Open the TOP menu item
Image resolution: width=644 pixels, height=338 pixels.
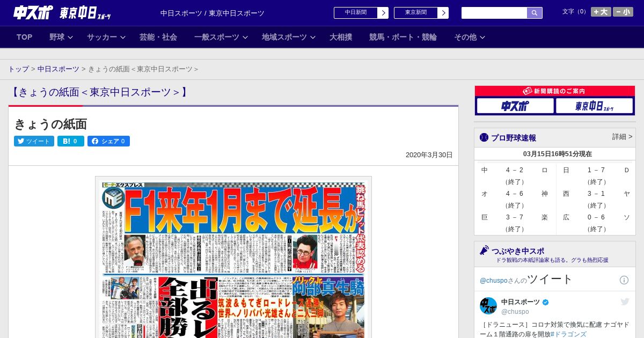pos(25,37)
